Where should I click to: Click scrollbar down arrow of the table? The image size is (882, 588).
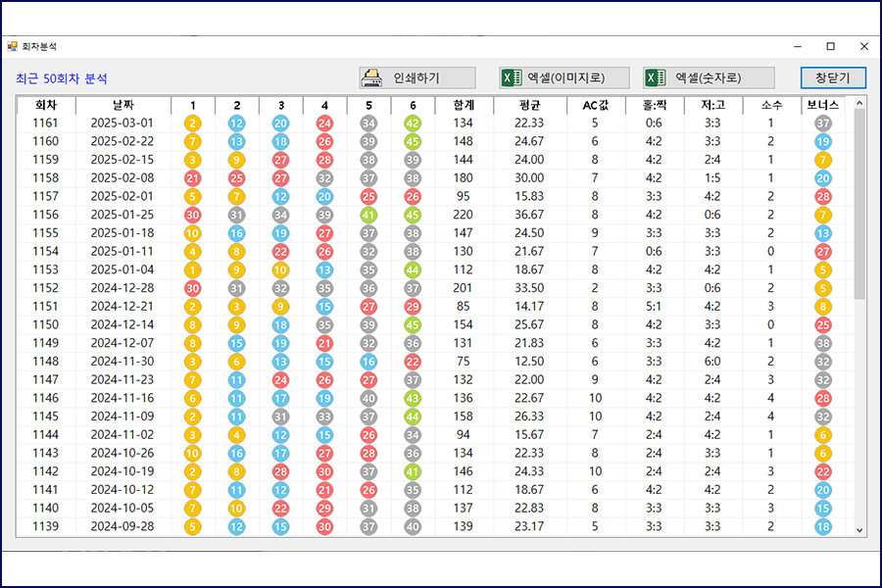pos(859,530)
